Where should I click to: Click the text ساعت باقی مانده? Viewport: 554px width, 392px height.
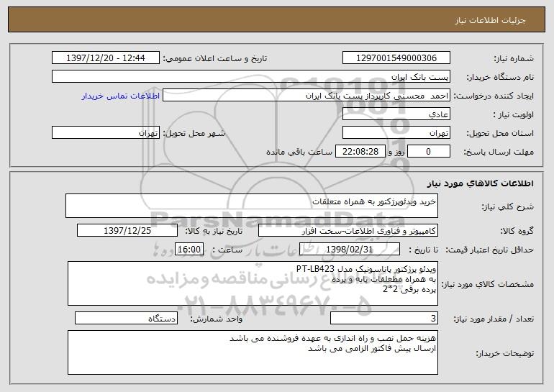(299, 152)
